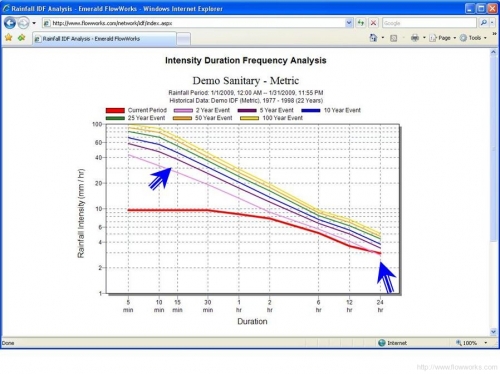The height and width of the screenshot is (374, 500).
Task: Click the Current Period red legend swatch
Action: coord(115,110)
